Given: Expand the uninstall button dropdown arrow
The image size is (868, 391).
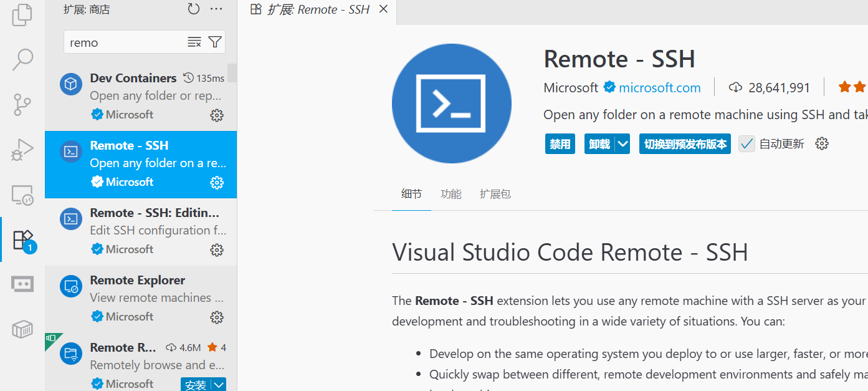Looking at the screenshot, I should [x=622, y=144].
